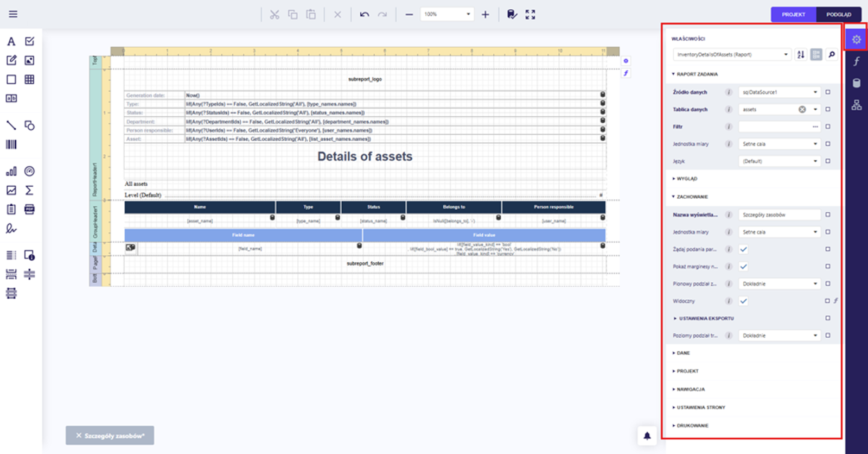Toggle the Widoczny checkbox
This screenshot has height=454, width=868.
pyautogui.click(x=743, y=301)
